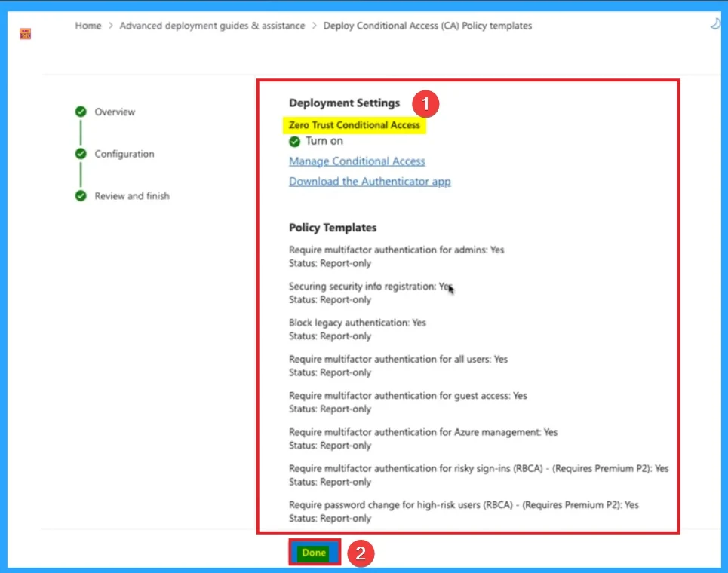Select the Turn on text

[324, 140]
